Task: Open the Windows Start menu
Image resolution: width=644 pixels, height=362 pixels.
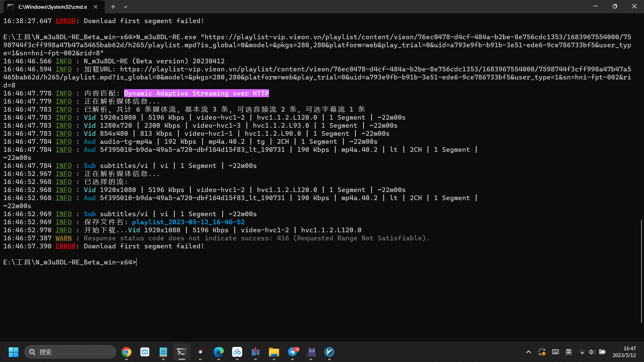Action: tap(13, 352)
